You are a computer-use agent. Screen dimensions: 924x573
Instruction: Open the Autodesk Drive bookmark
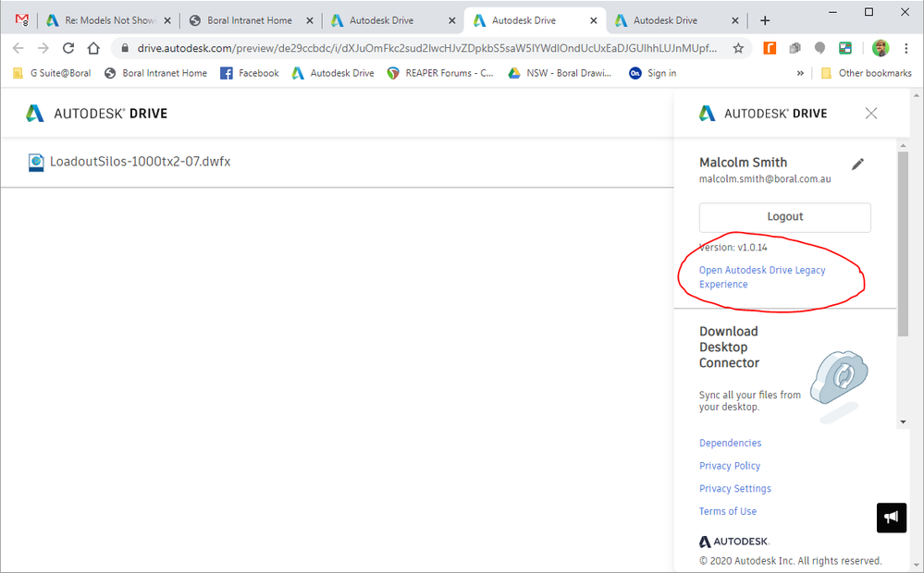(x=333, y=73)
